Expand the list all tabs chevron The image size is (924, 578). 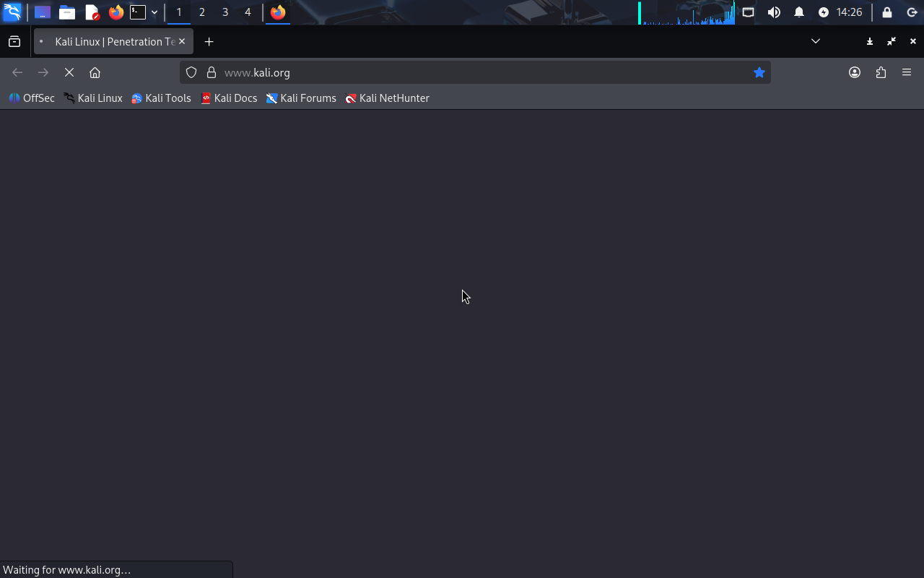816,41
